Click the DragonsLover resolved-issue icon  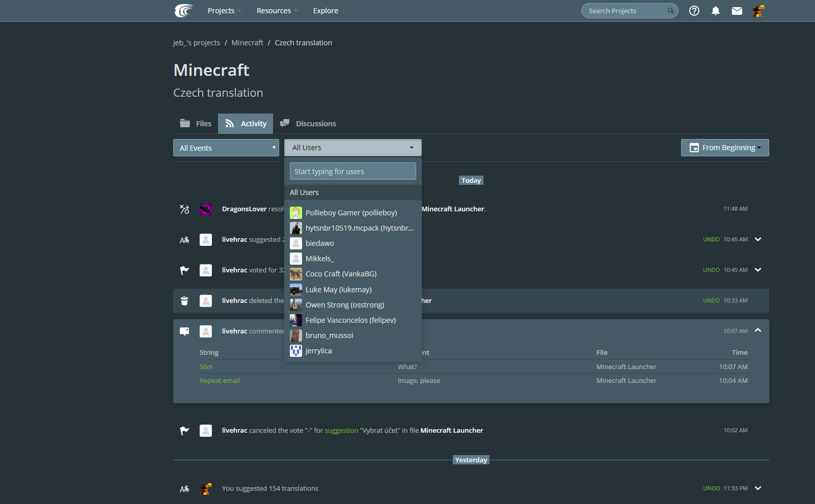(x=184, y=209)
